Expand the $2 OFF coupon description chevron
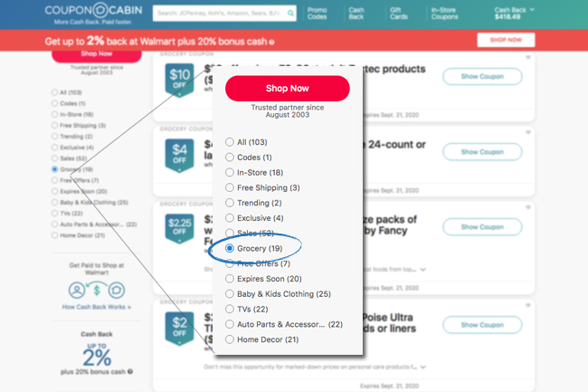 [423, 367]
